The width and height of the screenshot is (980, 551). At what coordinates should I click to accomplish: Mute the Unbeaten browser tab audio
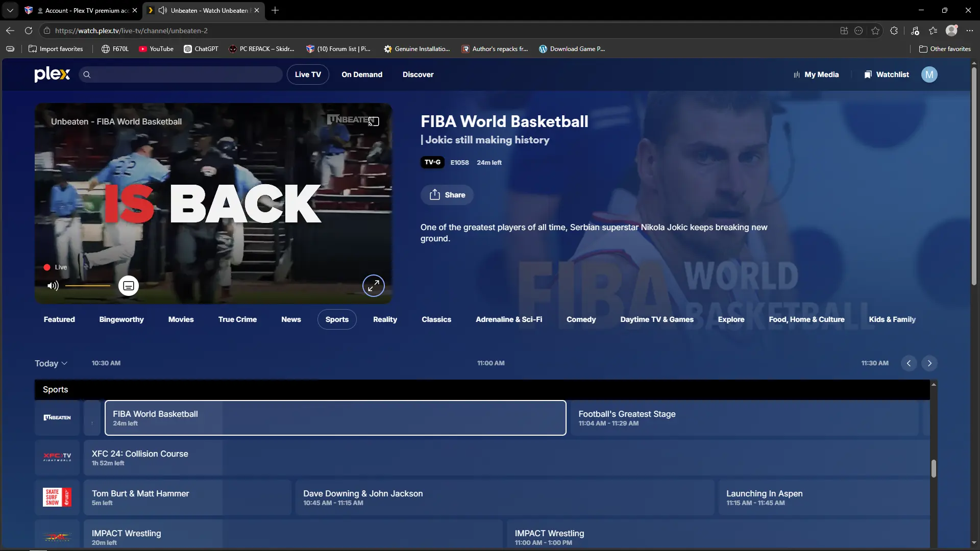(163, 10)
